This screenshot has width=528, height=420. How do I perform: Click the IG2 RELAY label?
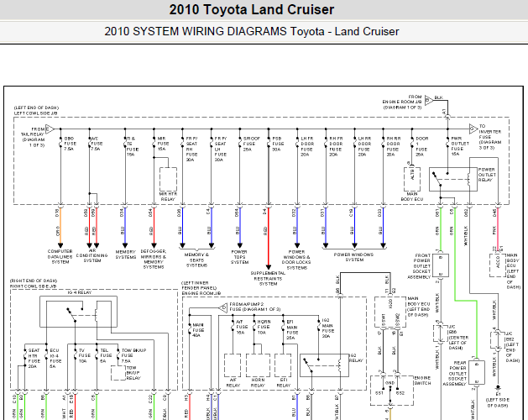pos(356,358)
